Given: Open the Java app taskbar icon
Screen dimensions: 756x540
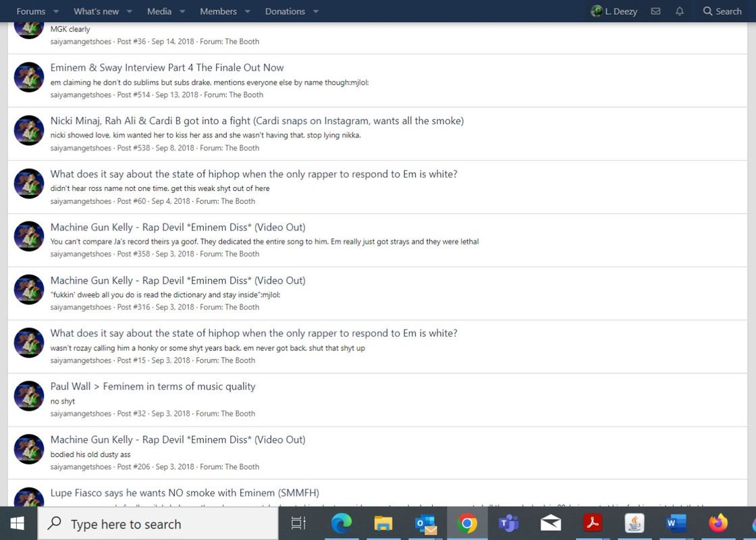Looking at the screenshot, I should click(634, 524).
